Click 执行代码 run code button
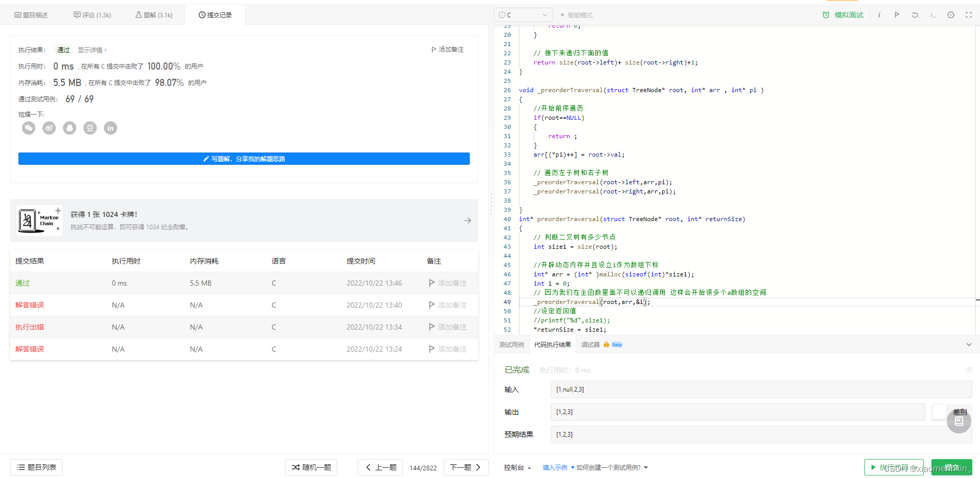This screenshot has width=980, height=478. 894,467
